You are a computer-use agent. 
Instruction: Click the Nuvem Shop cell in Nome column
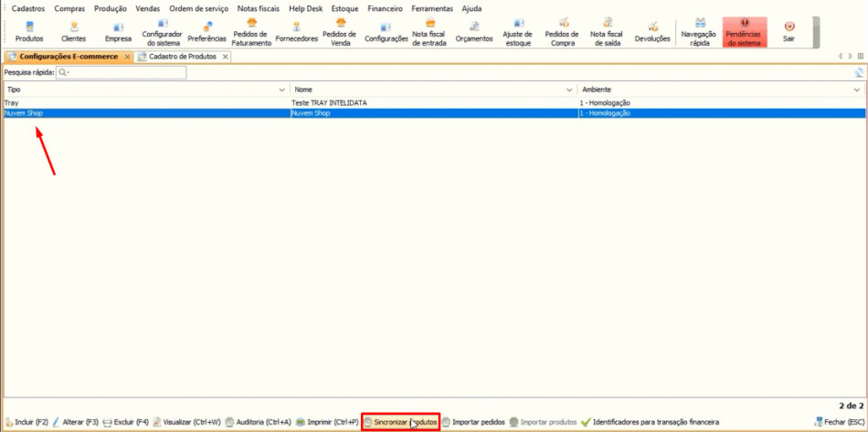433,113
